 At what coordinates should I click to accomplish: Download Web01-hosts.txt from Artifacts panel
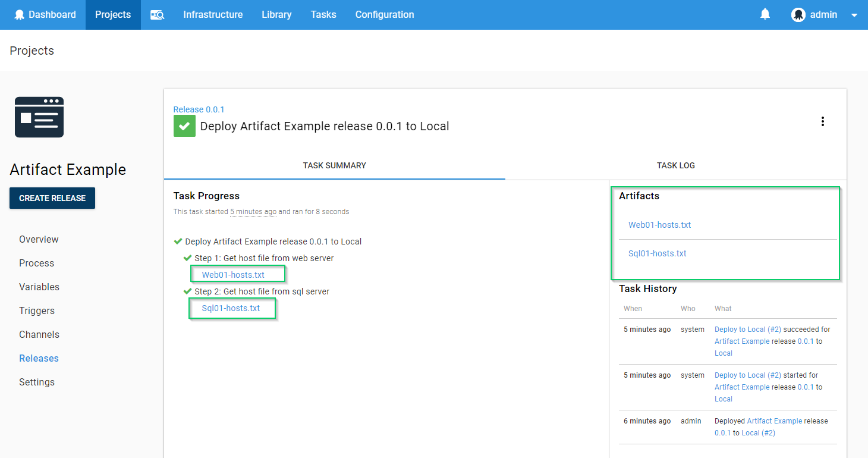(x=659, y=225)
